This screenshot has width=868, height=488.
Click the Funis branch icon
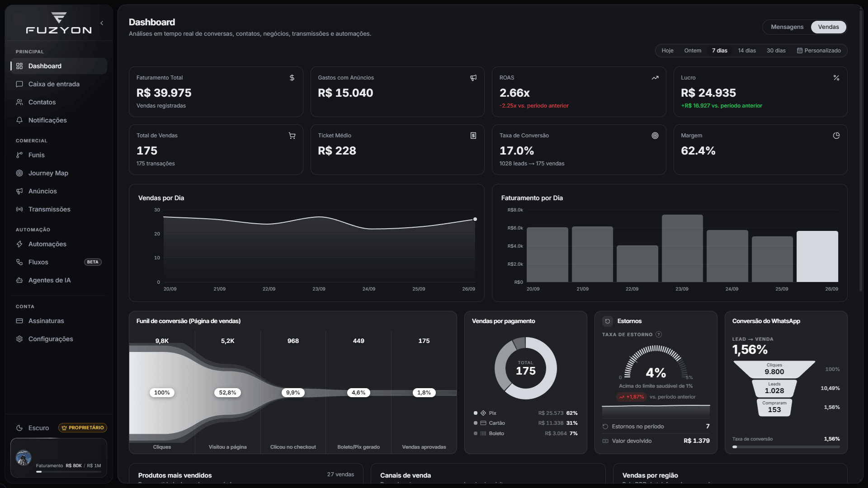pos(19,155)
